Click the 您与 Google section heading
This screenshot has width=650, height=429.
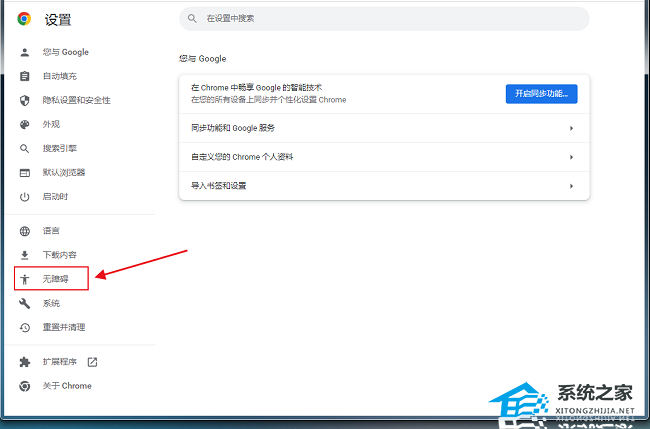203,59
